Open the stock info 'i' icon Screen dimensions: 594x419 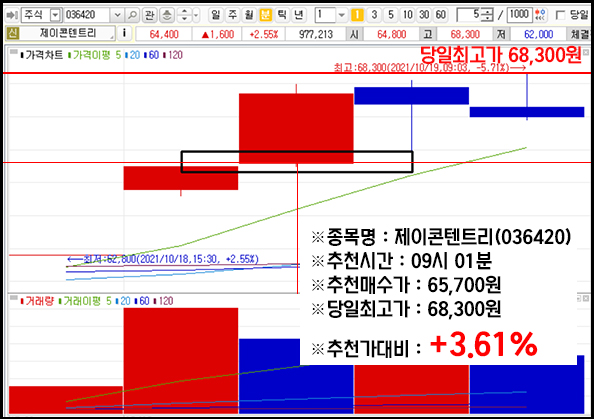(x=124, y=34)
